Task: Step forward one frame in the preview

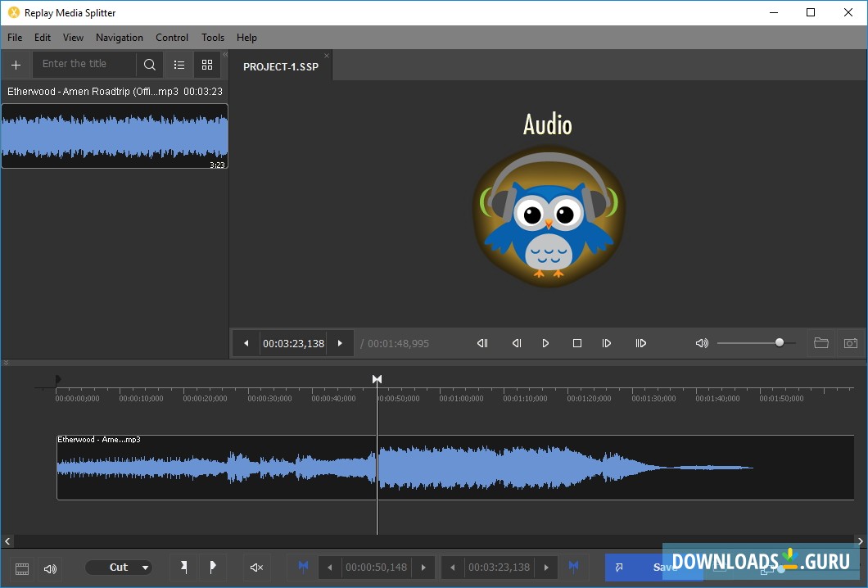Action: pyautogui.click(x=607, y=343)
